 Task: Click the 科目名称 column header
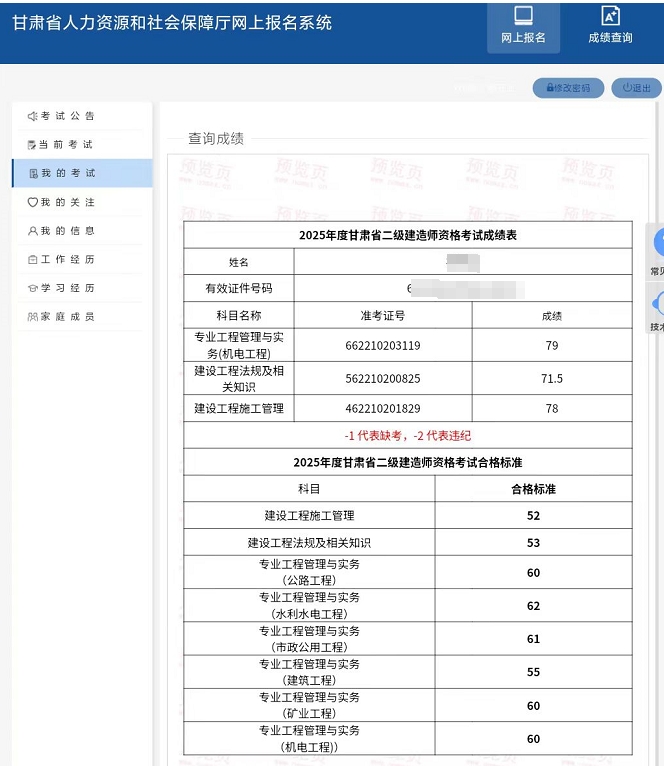coord(239,315)
